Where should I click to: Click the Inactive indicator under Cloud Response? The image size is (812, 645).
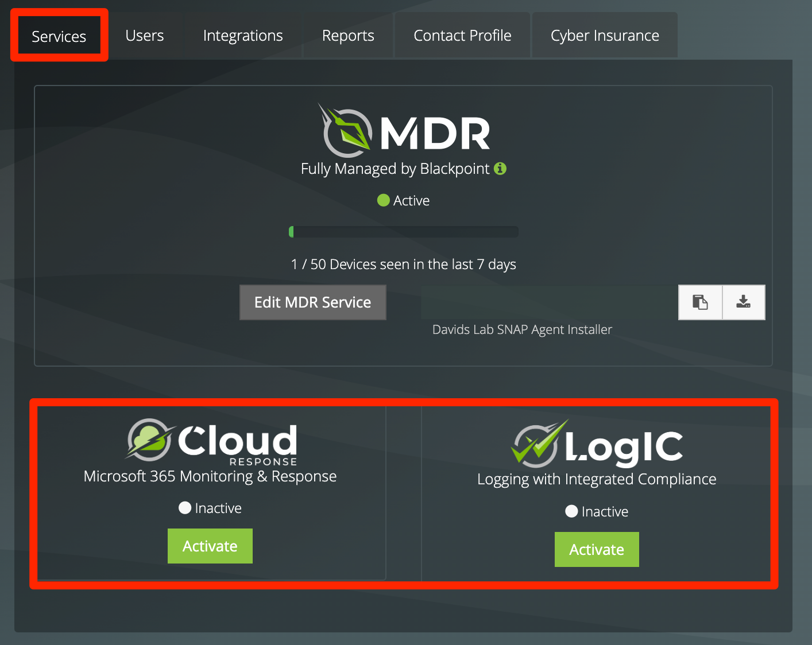[x=184, y=507]
